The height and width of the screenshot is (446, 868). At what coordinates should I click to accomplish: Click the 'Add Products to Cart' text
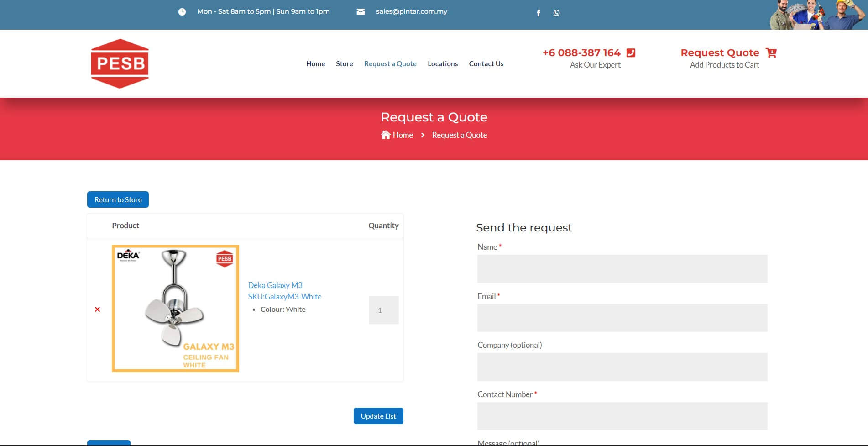pyautogui.click(x=725, y=65)
